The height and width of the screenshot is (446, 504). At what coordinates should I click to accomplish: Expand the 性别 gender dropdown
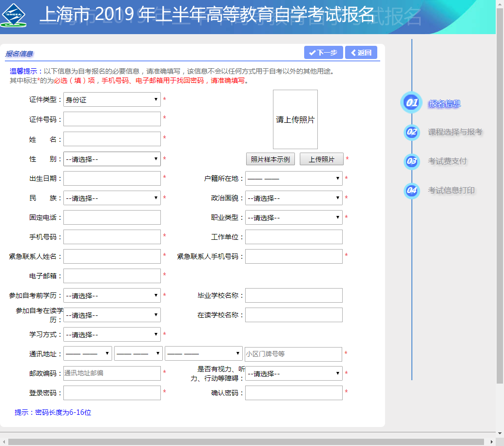point(112,159)
